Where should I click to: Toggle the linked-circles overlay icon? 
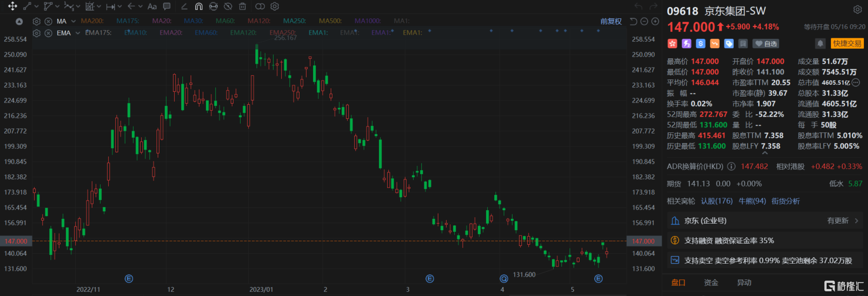(260, 6)
